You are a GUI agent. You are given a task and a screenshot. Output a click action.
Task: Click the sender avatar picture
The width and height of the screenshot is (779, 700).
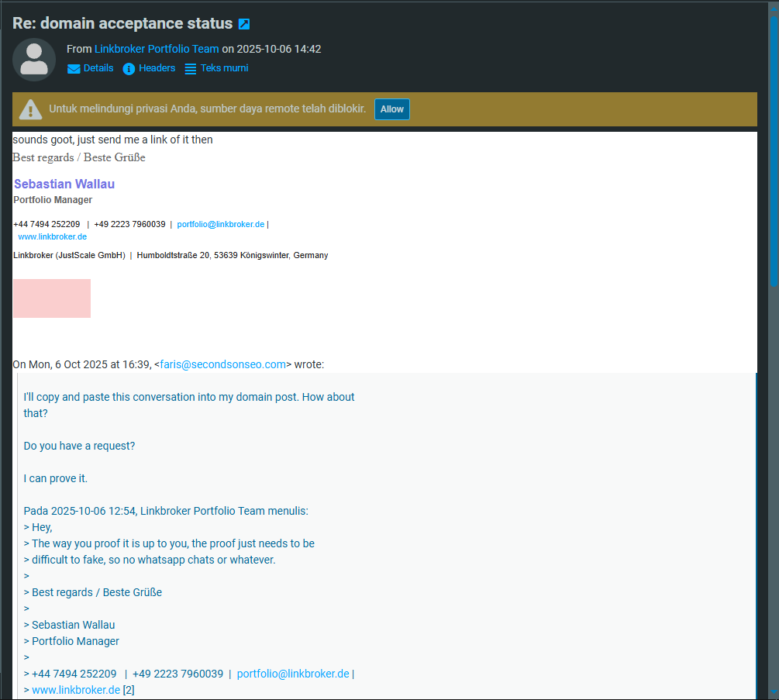click(x=34, y=60)
